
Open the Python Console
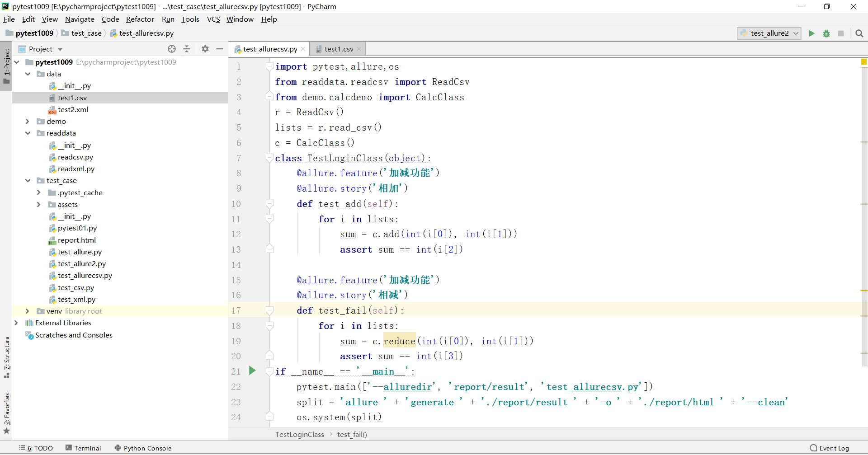[143, 448]
